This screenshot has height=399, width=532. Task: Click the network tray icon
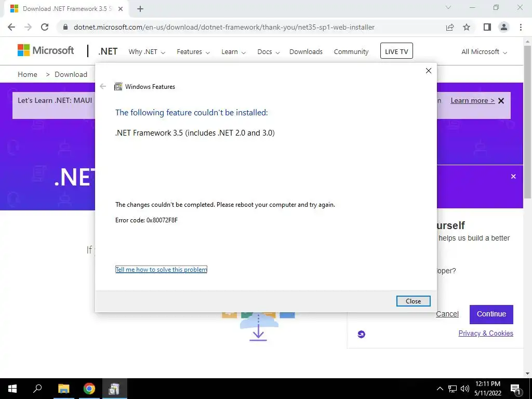tap(453, 389)
